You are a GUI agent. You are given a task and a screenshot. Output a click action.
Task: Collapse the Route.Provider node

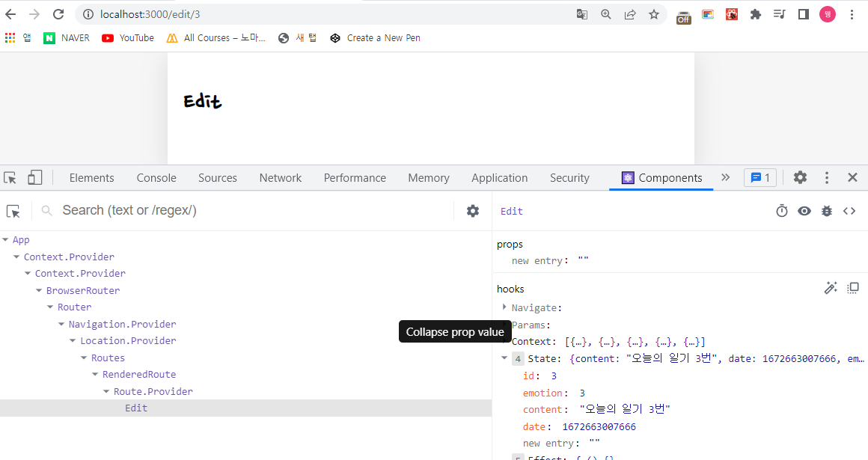106,392
